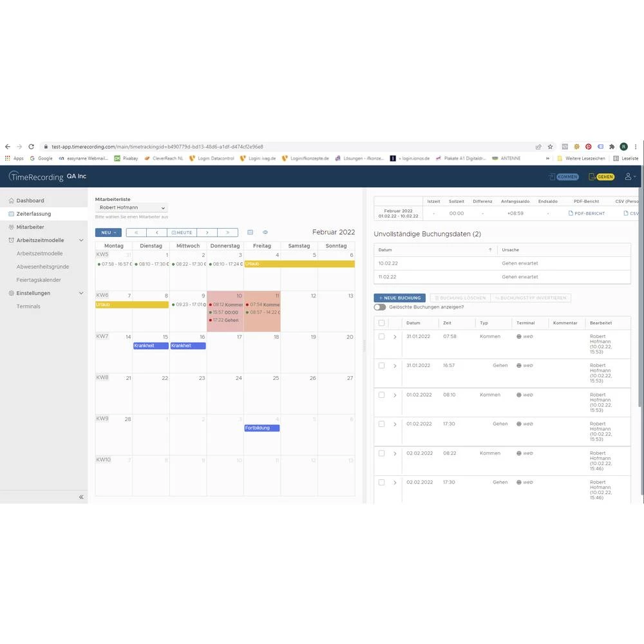Screen dimensions: 644x644
Task: Open the Mitarbeiterliste dropdown Robert Hofmann
Action: coord(131,208)
